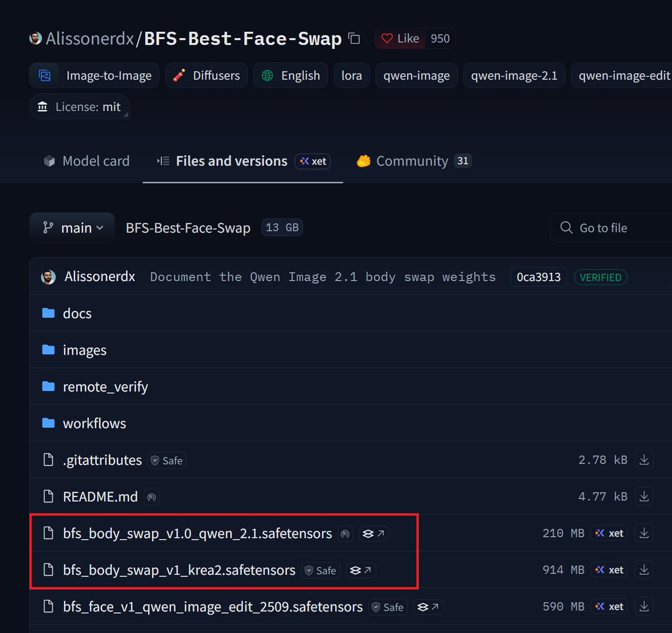Click xet badge on the 590 MB row
Screen dimensions: 672x633
point(610,607)
